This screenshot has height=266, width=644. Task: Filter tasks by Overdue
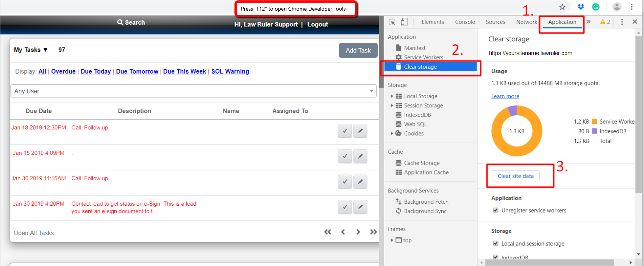(63, 71)
